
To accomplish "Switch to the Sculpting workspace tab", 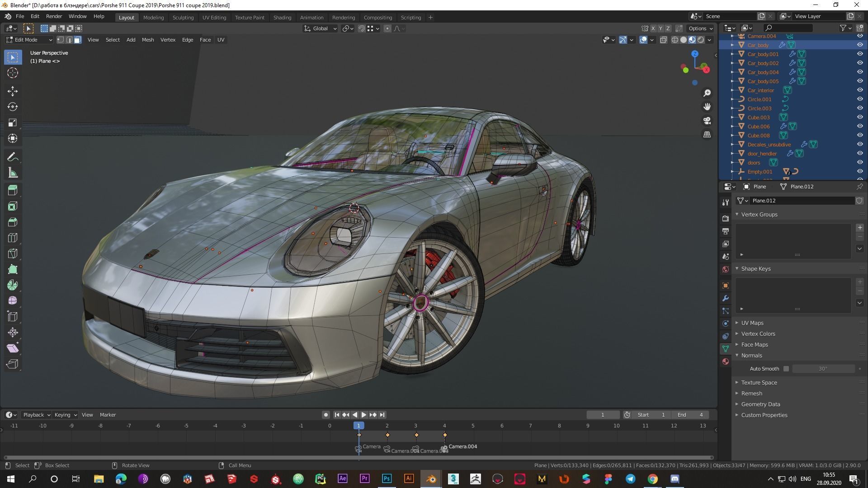I will [183, 17].
